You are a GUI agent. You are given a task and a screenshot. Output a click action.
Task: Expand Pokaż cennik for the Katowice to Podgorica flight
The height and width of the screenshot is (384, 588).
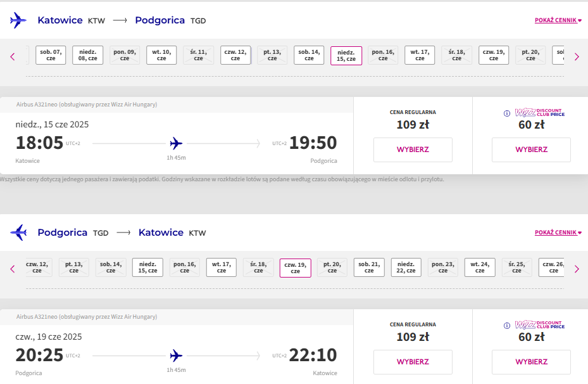click(558, 20)
